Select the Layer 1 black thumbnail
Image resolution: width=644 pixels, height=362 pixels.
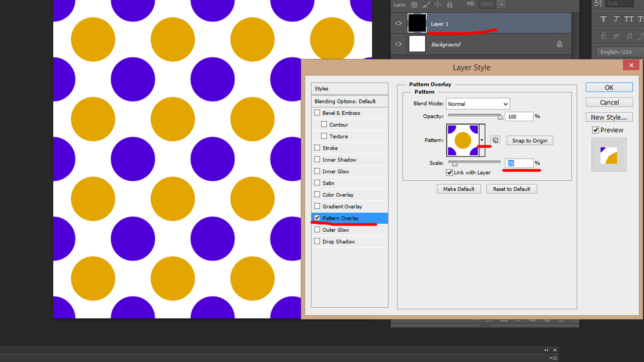click(x=417, y=23)
